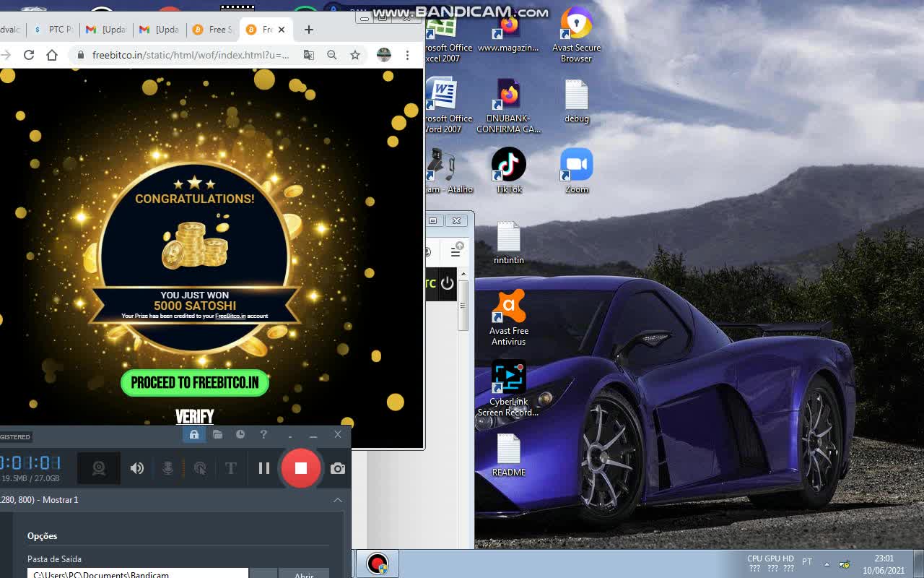Open Bandicam help question mark
This screenshot has width=924, height=578.
point(263,434)
